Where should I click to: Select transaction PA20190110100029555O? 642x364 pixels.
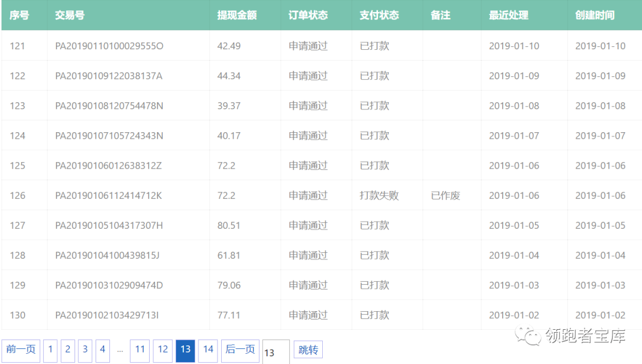point(109,46)
